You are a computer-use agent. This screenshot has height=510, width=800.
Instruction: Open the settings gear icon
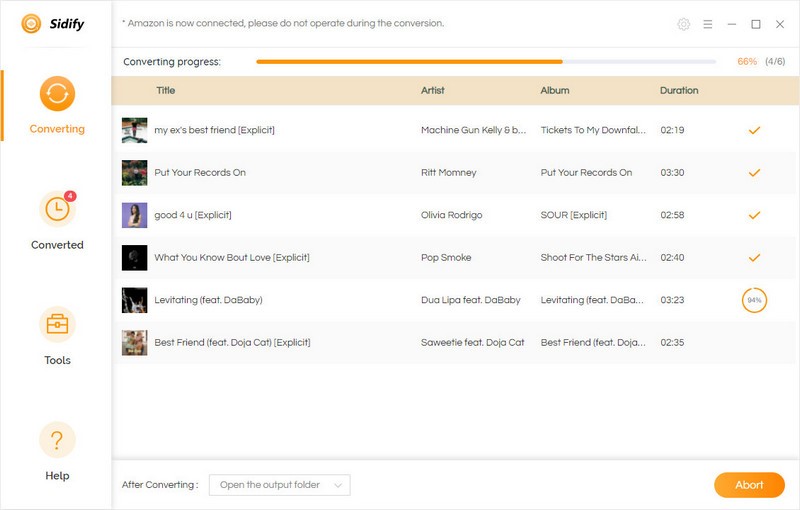tap(684, 24)
